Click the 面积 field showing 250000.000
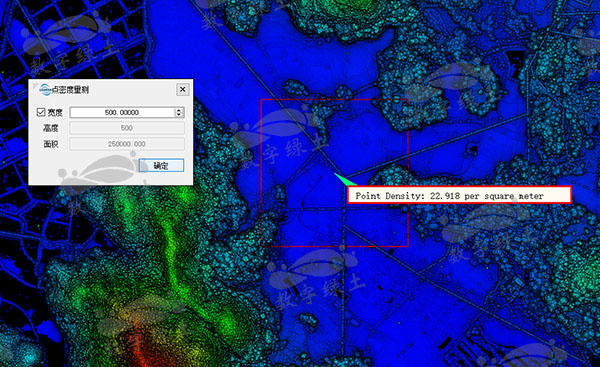Image resolution: width=600 pixels, height=367 pixels. [127, 144]
